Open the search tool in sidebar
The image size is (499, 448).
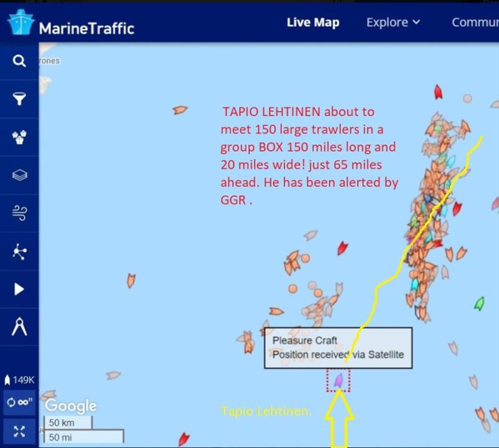(x=19, y=61)
